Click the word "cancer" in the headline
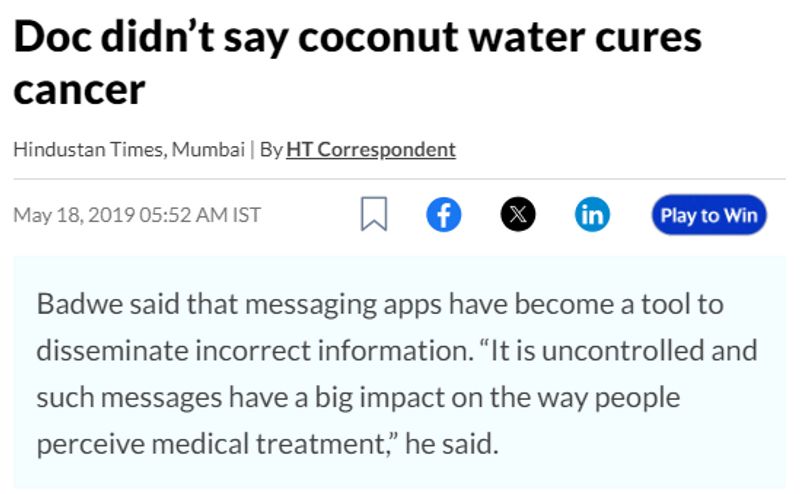Screen dimensions: 800x494 click(80, 90)
